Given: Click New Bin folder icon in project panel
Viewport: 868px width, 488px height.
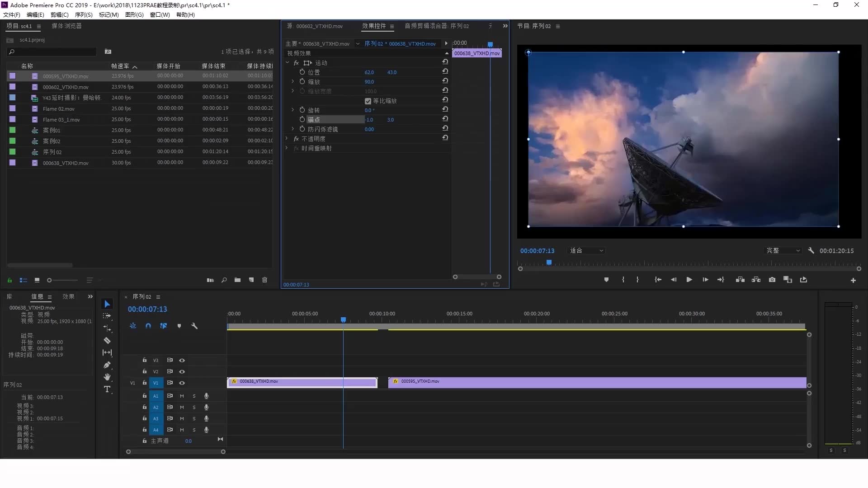Looking at the screenshot, I should (237, 280).
